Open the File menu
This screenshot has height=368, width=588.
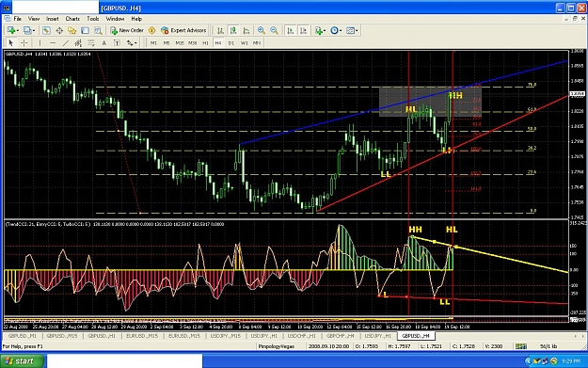pos(17,19)
